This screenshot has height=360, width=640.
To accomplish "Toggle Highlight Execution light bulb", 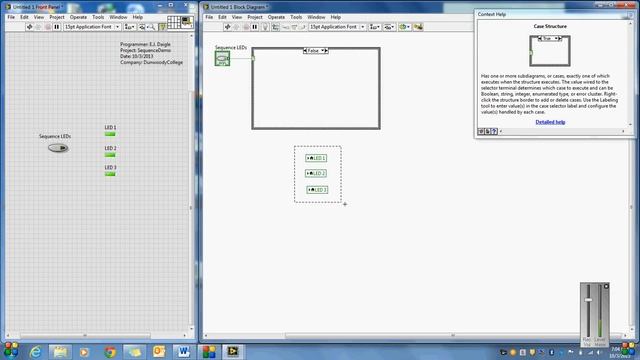I will 265,27.
